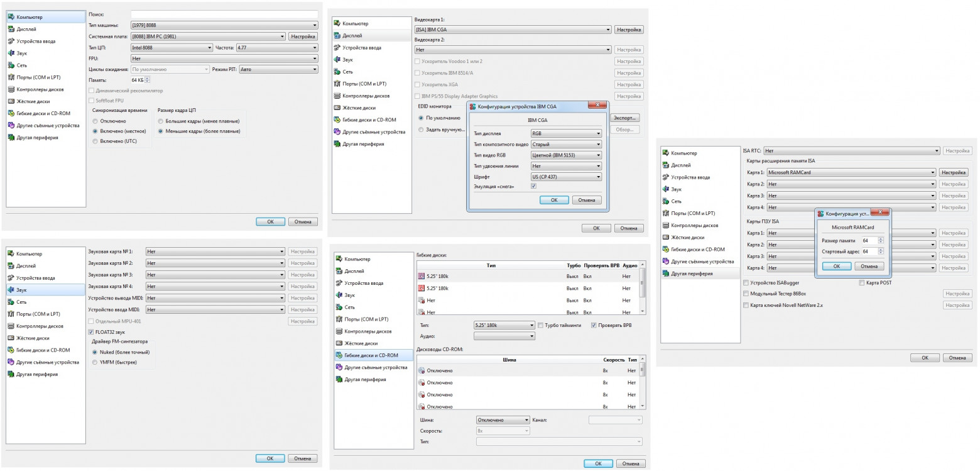Click the Экспорт... button
This screenshot has height=471, width=980.
tap(624, 118)
